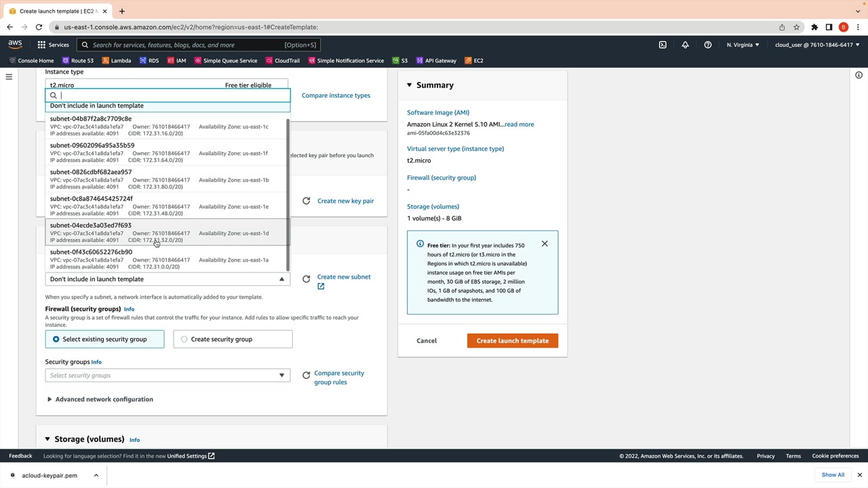Click the Cancel button

(427, 340)
